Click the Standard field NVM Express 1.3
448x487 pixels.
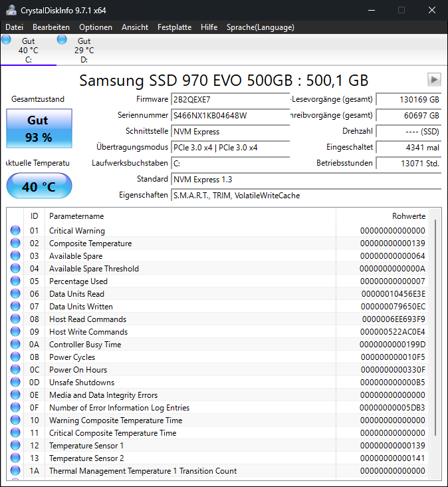[x=306, y=180]
